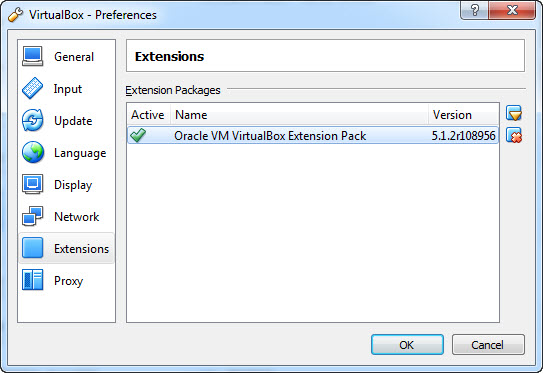Cancel the preferences dialog
Viewport: 543px width, 373px height.
point(488,345)
